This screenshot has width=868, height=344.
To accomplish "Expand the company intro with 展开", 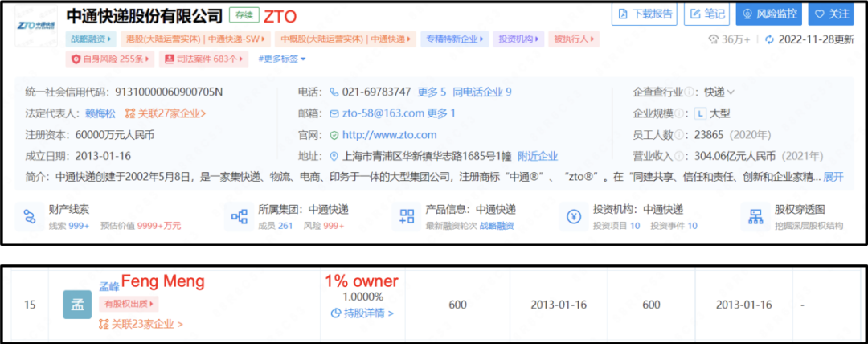I will [833, 178].
